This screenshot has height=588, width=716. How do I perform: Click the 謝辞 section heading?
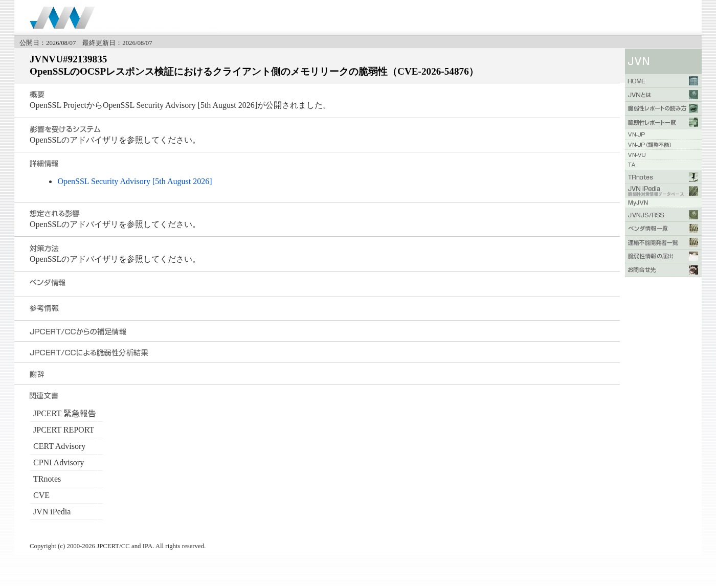click(x=37, y=374)
